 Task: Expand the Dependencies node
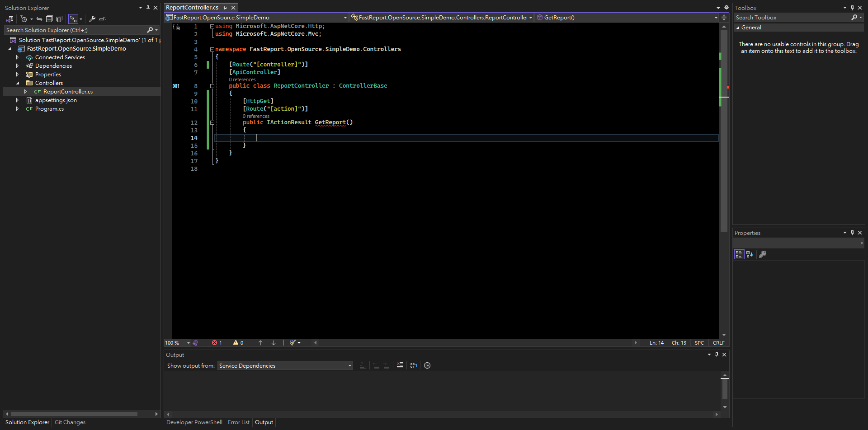click(x=17, y=66)
